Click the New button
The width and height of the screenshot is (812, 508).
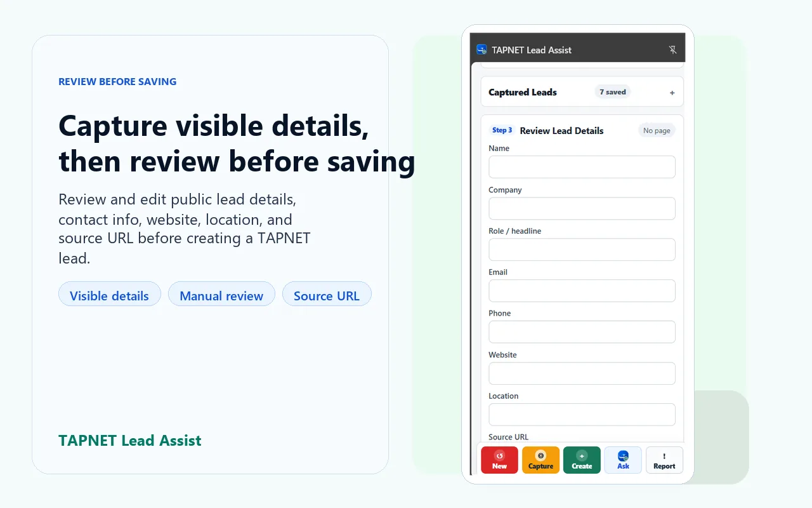pos(499,460)
